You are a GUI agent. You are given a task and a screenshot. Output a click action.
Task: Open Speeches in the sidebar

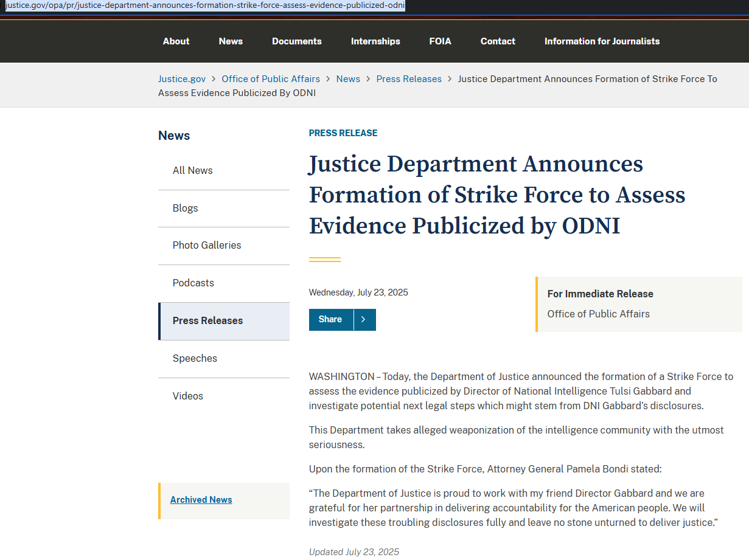(x=224, y=359)
